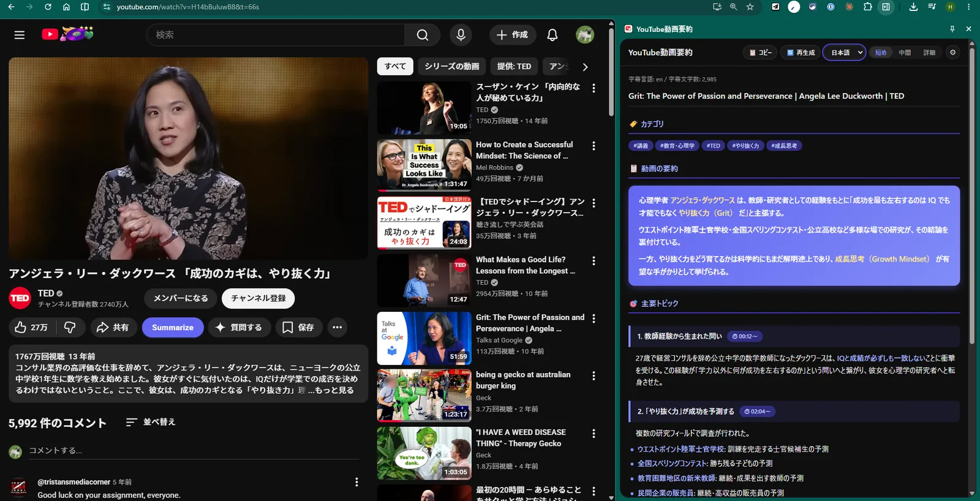Click the チャンネル登録 subscribe button
This screenshot has width=980, height=501.
pyautogui.click(x=258, y=298)
